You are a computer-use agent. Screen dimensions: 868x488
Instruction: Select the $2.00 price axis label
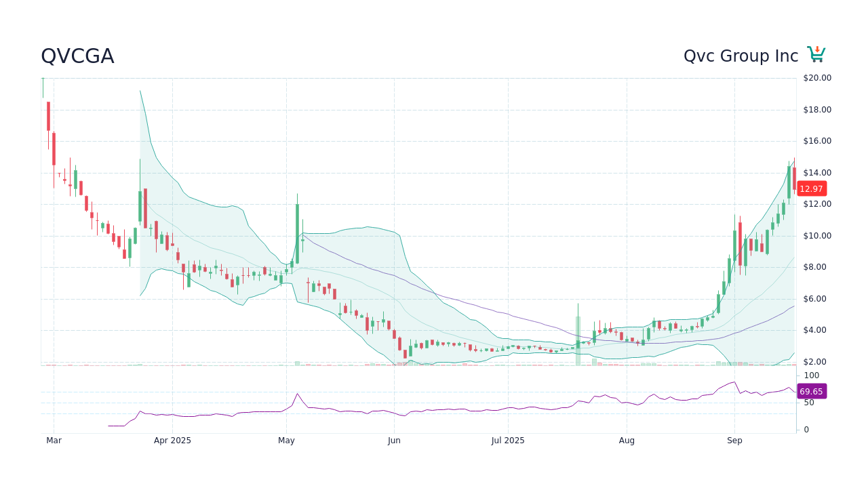point(814,362)
